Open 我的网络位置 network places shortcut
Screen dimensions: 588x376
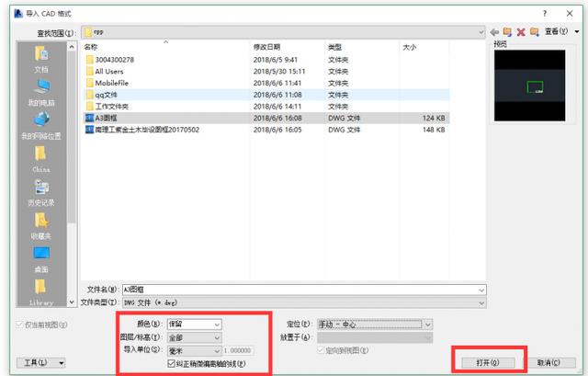pyautogui.click(x=41, y=126)
